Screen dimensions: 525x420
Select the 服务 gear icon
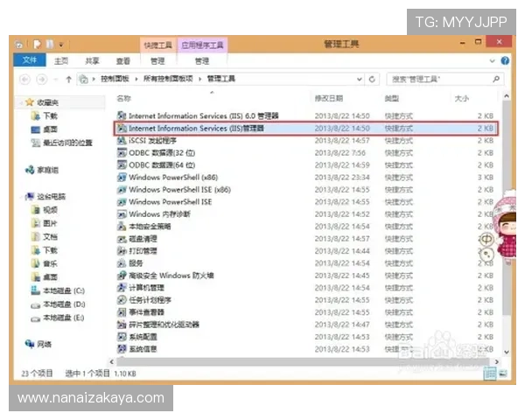pyautogui.click(x=122, y=263)
